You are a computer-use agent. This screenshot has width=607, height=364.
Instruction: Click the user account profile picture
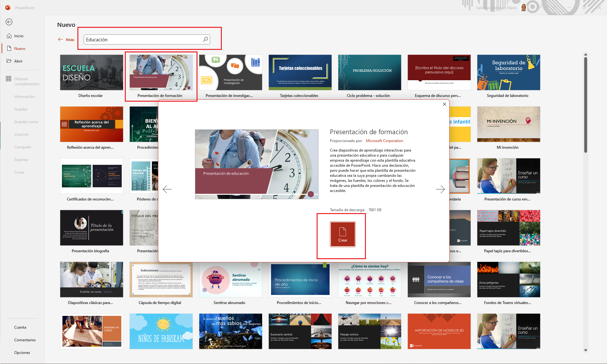tap(524, 8)
